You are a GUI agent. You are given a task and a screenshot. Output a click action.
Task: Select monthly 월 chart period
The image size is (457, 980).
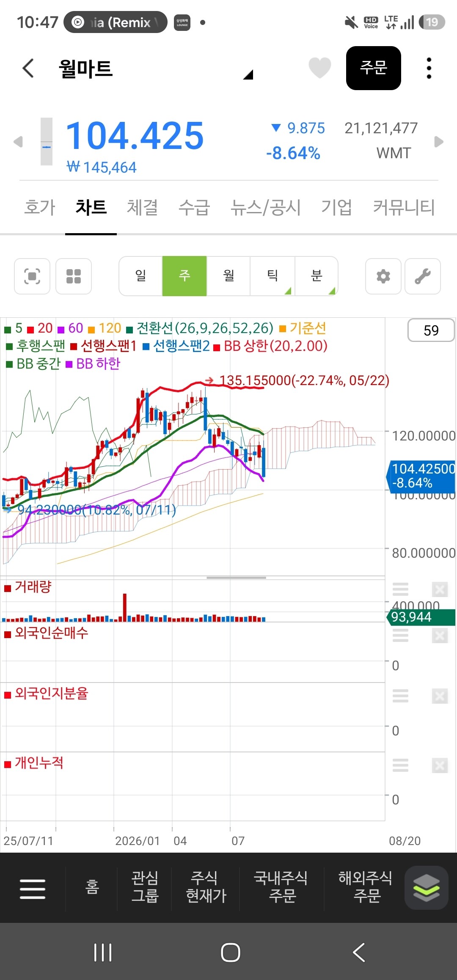[228, 276]
